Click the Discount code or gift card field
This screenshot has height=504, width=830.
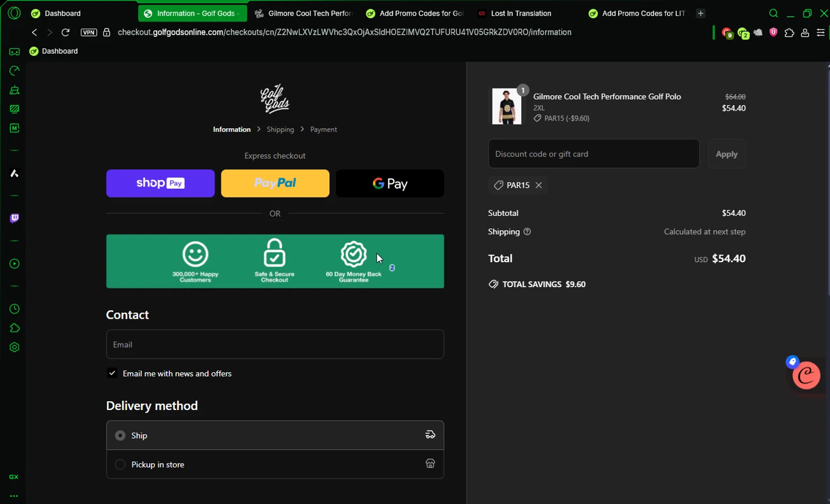(x=594, y=154)
